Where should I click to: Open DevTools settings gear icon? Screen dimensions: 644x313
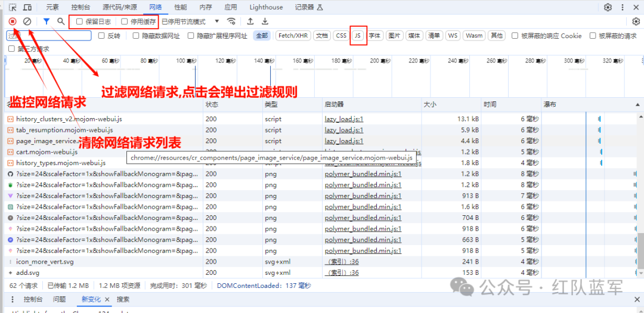click(608, 7)
